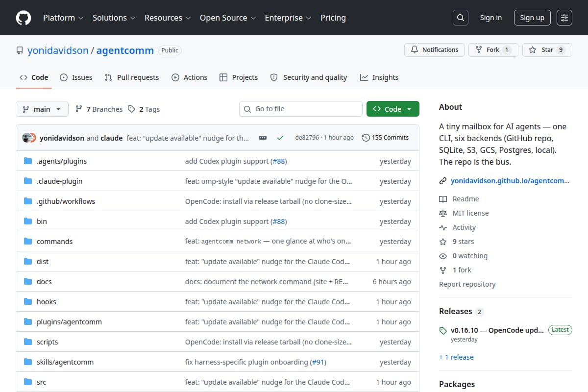Switch to the Pull requests tab
588x392 pixels.
click(132, 77)
